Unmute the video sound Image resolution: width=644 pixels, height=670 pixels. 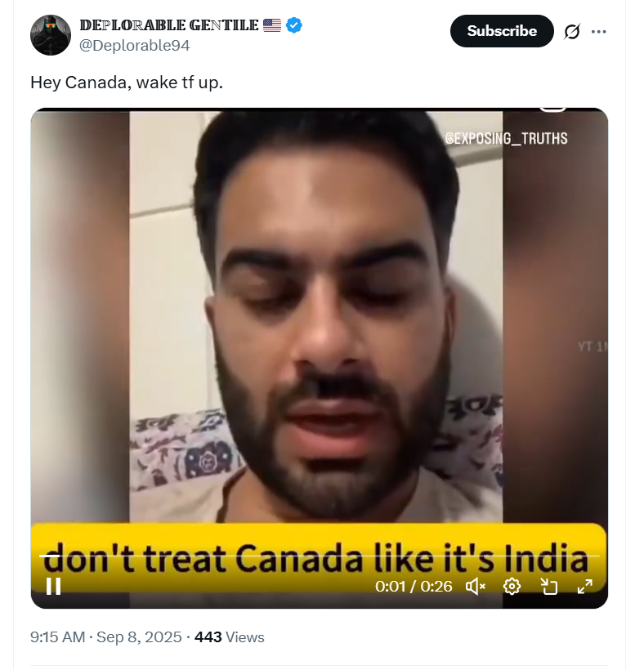[475, 587]
